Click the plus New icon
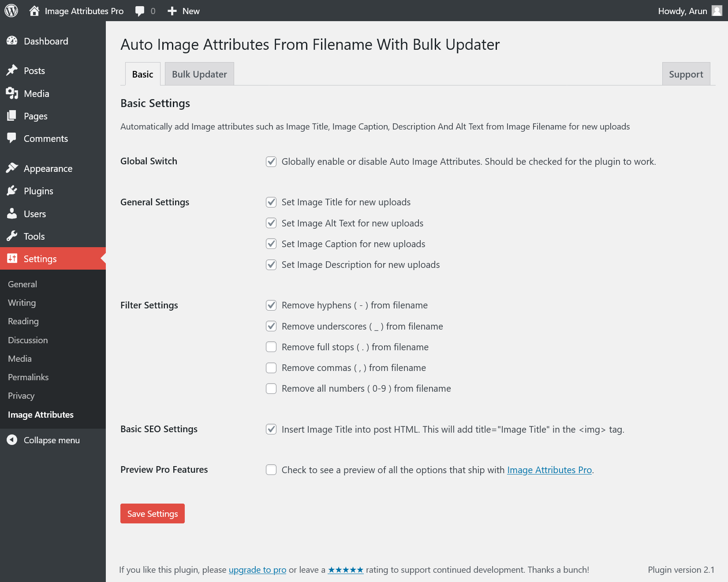728x582 pixels. point(172,11)
